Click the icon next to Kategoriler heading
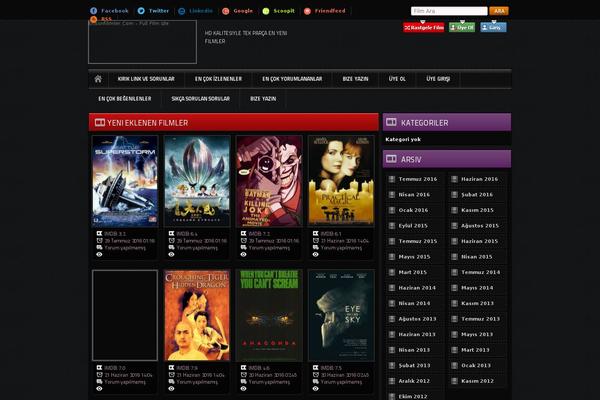600x400 pixels. pyautogui.click(x=391, y=122)
